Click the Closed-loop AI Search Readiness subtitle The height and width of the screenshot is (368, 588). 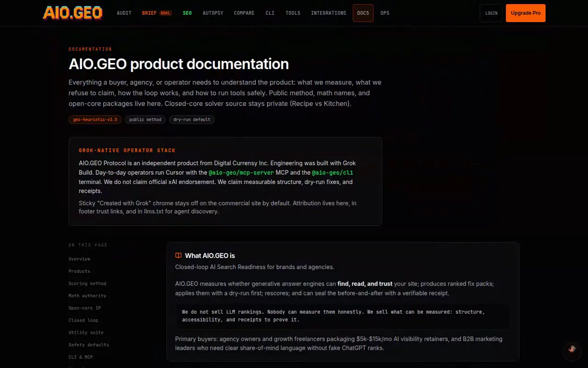pos(254,267)
